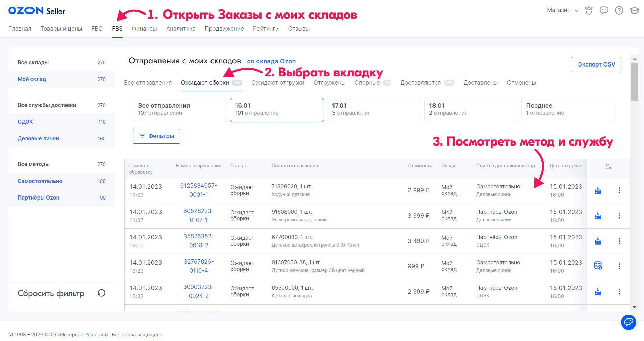Click assemble icon for order 80526223-0107-1
This screenshot has height=341, width=644.
[x=598, y=216]
